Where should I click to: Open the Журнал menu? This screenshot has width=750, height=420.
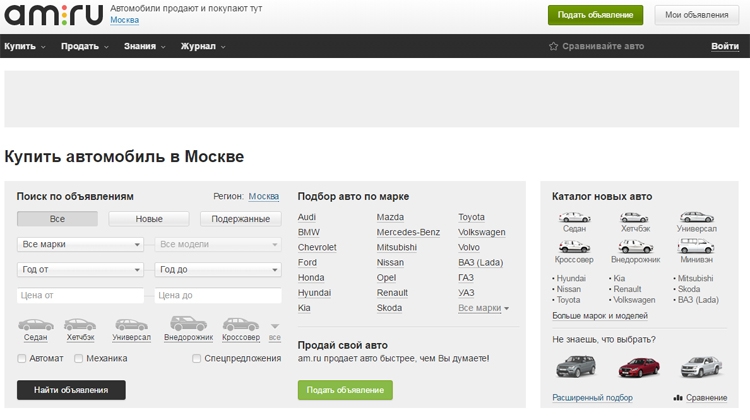pos(203,46)
